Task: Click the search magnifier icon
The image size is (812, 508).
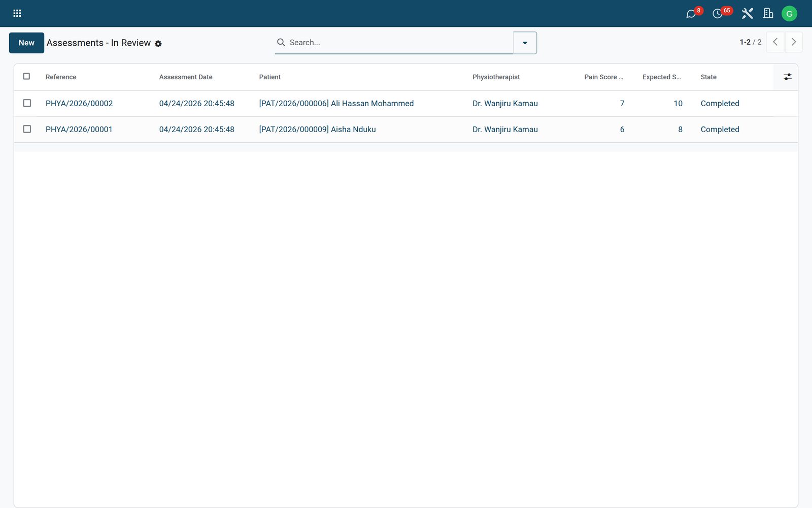Action: (x=281, y=42)
